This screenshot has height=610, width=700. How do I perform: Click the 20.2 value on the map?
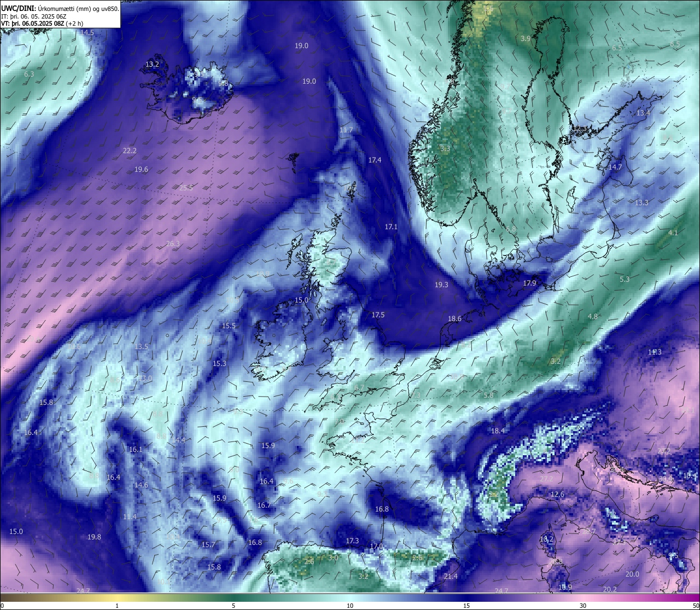click(610, 589)
